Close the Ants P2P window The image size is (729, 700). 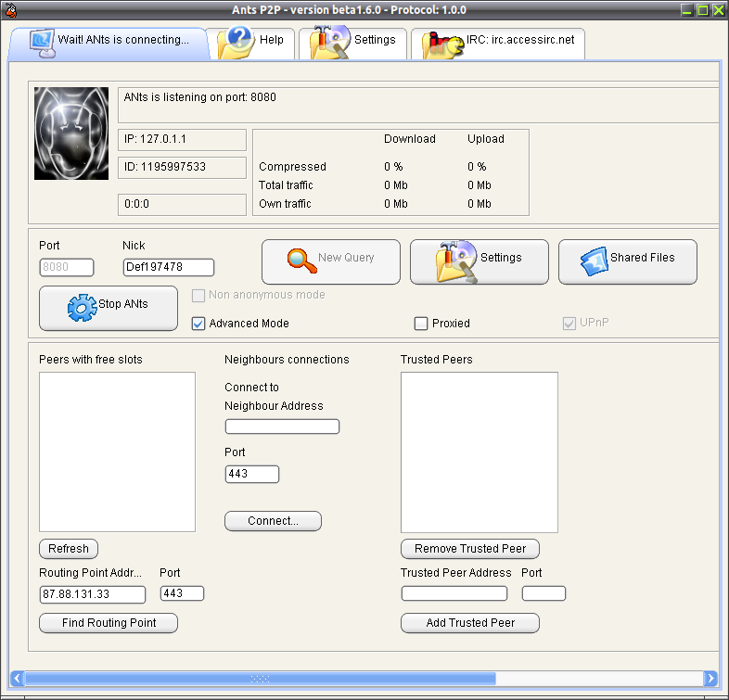tap(719, 10)
